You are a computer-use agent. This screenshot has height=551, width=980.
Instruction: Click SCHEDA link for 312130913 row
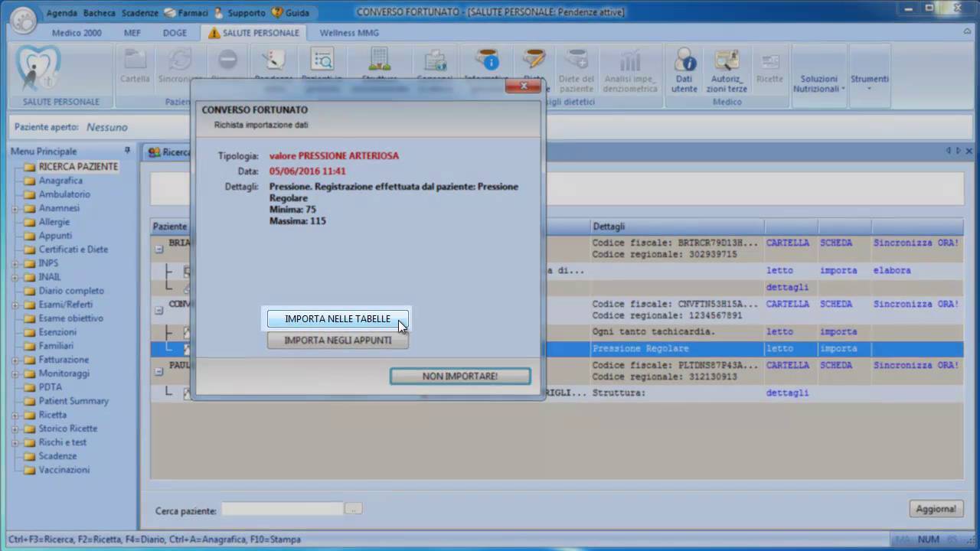[836, 365]
